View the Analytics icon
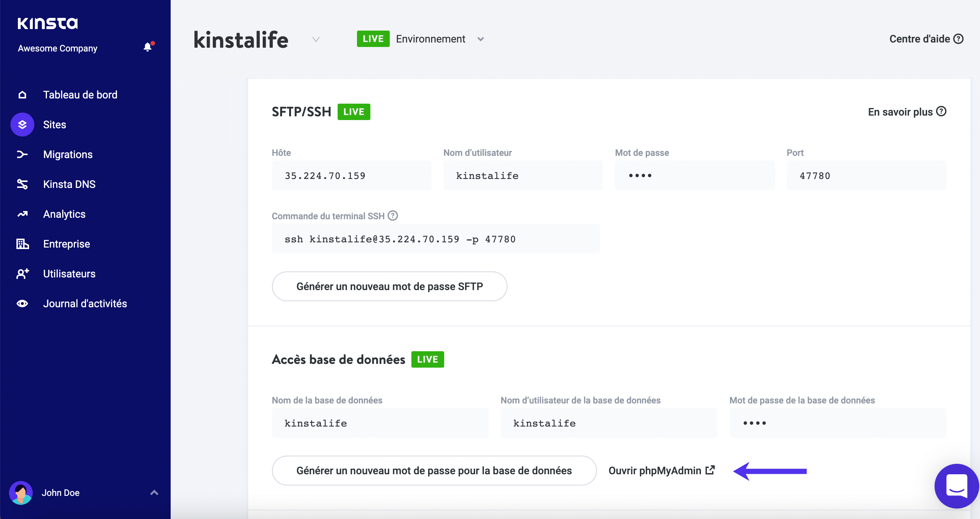980x519 pixels. (x=22, y=214)
